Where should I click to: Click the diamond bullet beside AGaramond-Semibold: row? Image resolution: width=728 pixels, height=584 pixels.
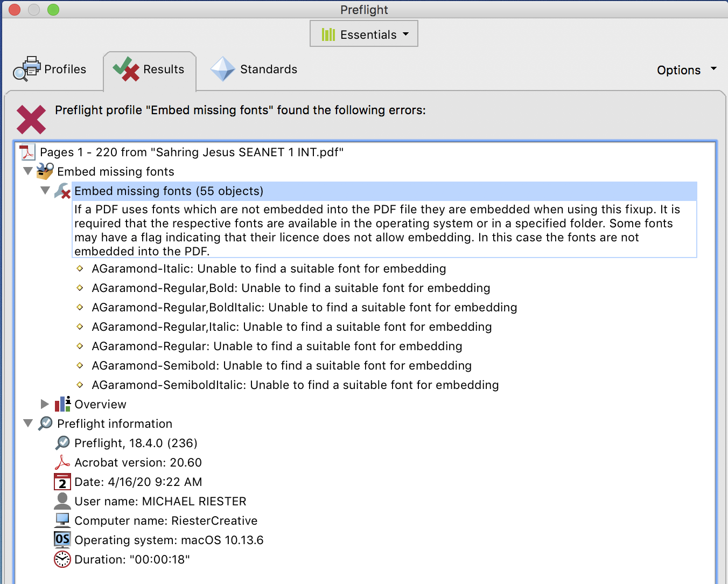[x=80, y=365]
